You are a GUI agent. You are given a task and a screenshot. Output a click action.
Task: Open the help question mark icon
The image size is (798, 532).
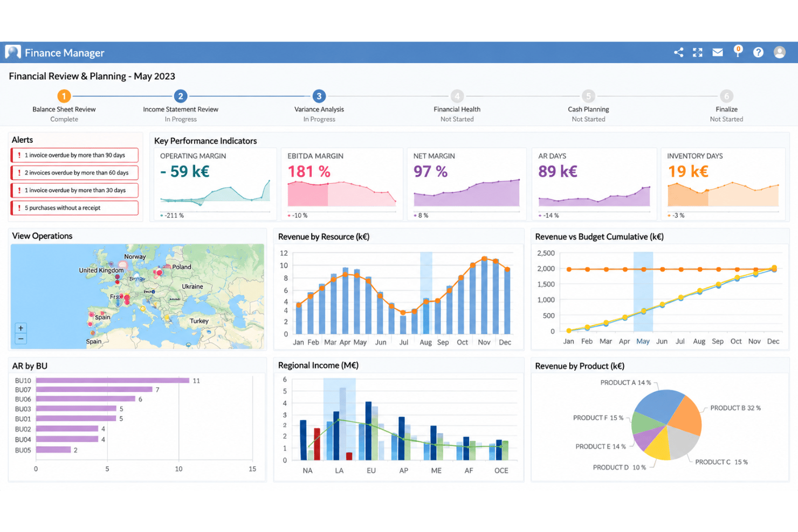[x=758, y=52]
